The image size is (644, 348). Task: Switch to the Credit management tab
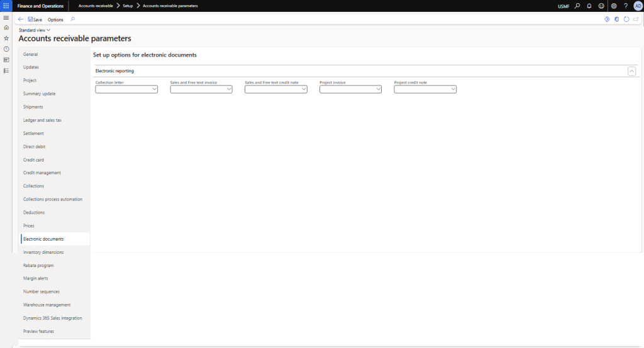coord(42,173)
